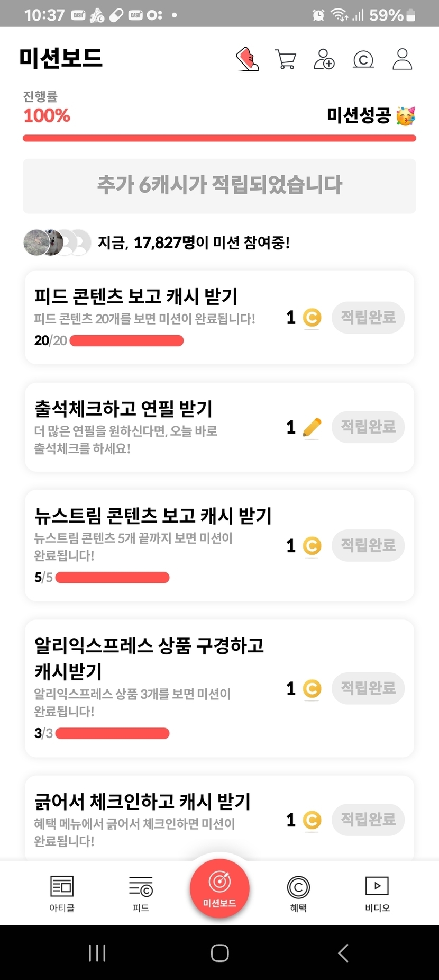Tap the invite friend icon
439x980 pixels.
[324, 59]
